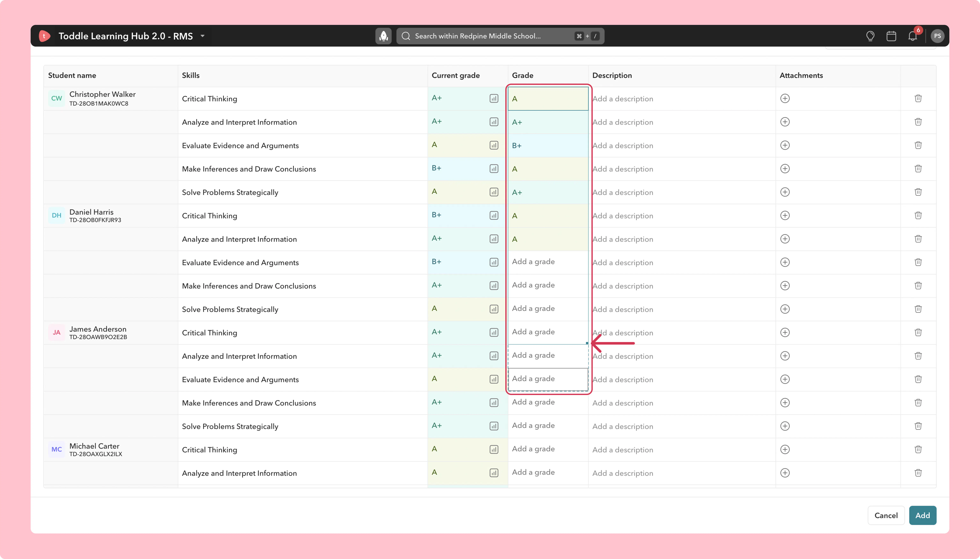Viewport: 980px width, 559px height.
Task: Click the Add button
Action: [922, 516]
